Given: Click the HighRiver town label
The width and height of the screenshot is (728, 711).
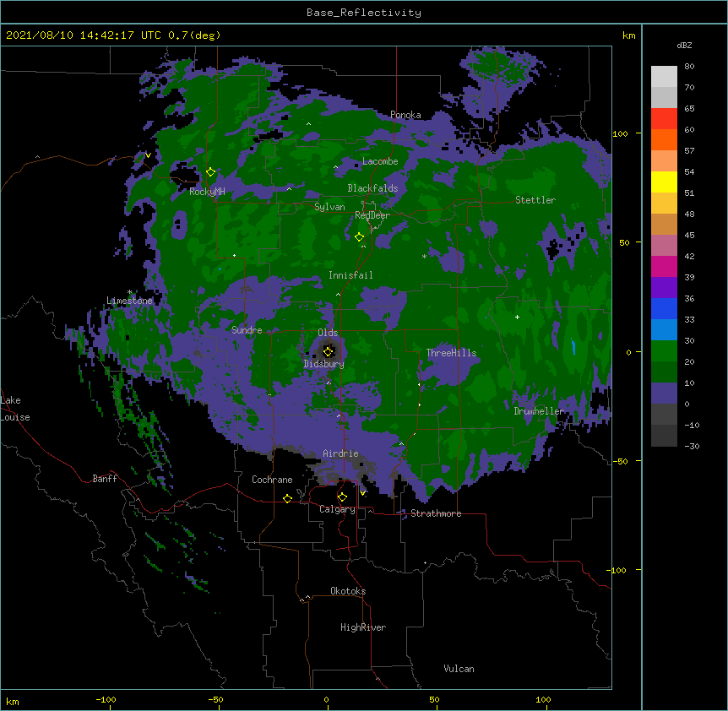Looking at the screenshot, I should point(363,627).
